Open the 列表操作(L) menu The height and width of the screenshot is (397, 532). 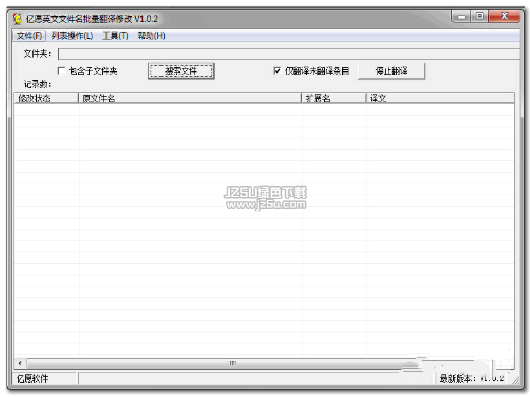(x=72, y=36)
